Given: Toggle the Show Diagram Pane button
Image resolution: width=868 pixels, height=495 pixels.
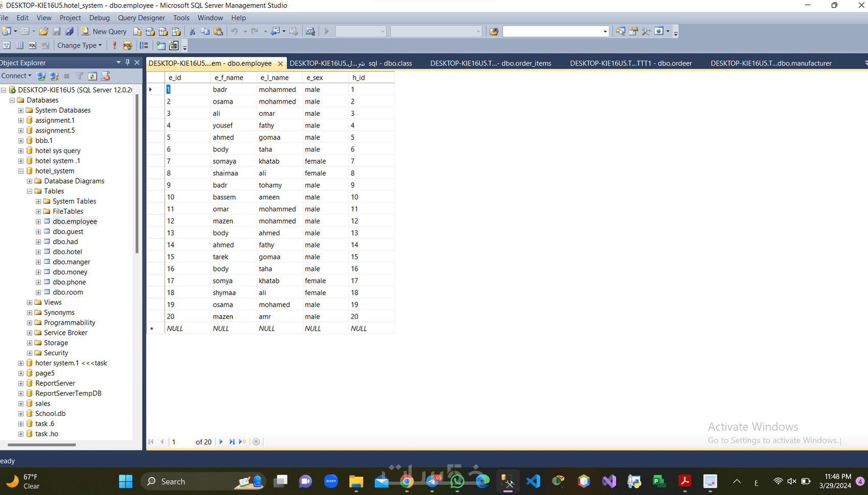Looking at the screenshot, I should point(7,45).
